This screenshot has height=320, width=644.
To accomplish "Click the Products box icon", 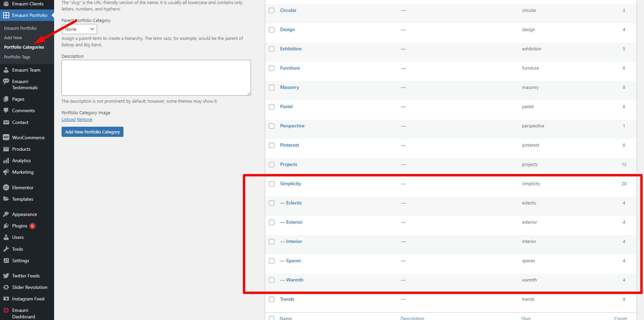I will pos(6,149).
